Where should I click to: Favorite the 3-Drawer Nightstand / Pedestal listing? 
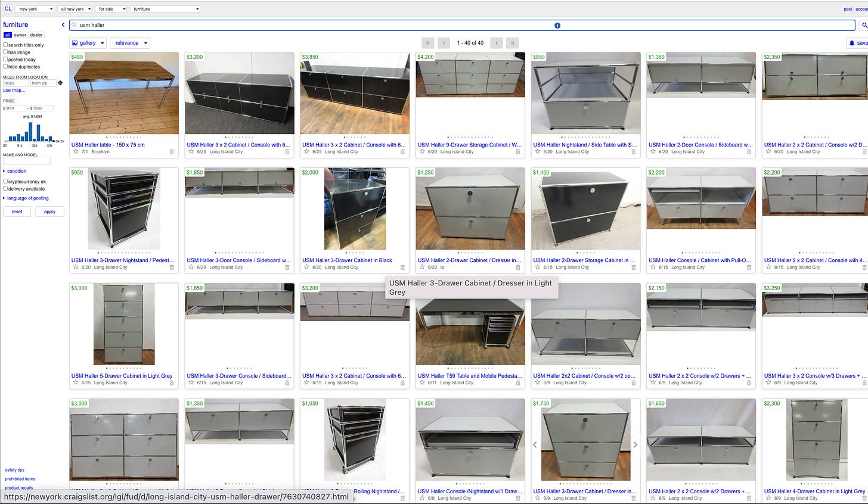pos(76,267)
